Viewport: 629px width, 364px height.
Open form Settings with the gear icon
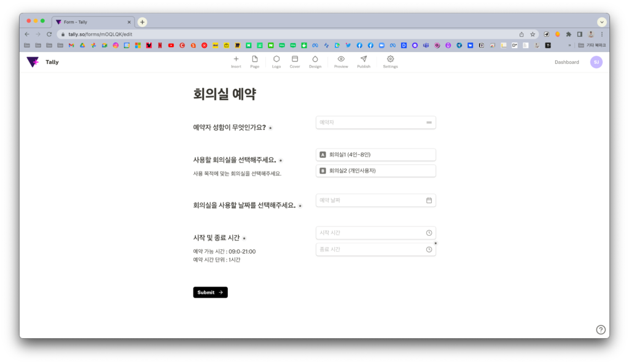click(x=390, y=61)
